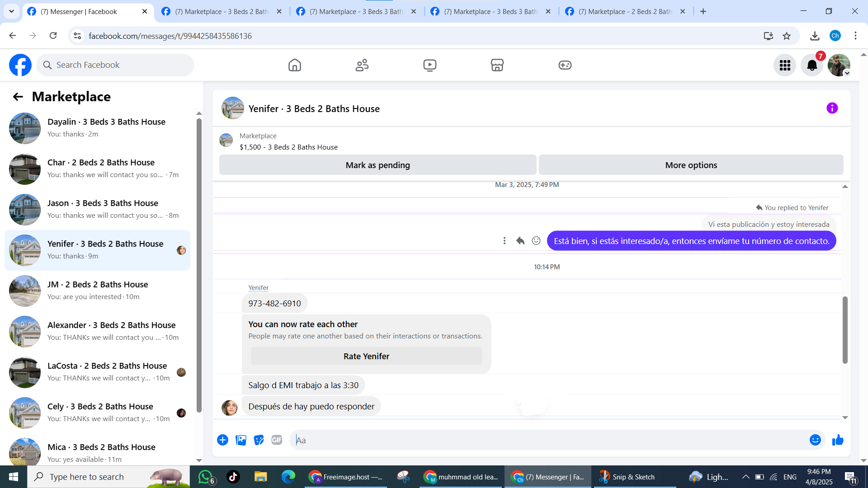Open the notifications bell
This screenshot has width=868, height=488.
811,66
